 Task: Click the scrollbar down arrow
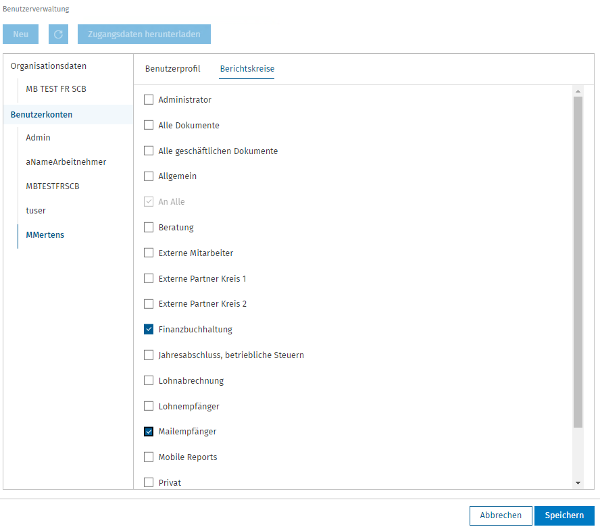(x=578, y=483)
